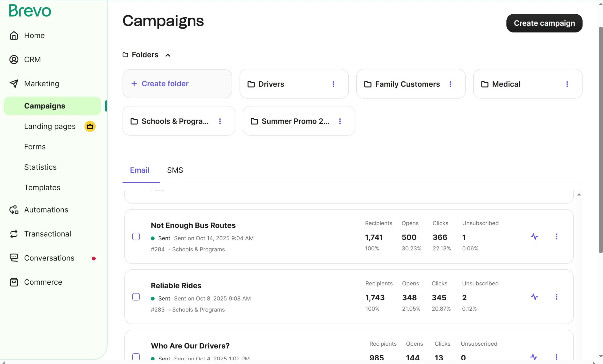
Task: Click the campaign list scroll-up arrow
Action: point(579,195)
